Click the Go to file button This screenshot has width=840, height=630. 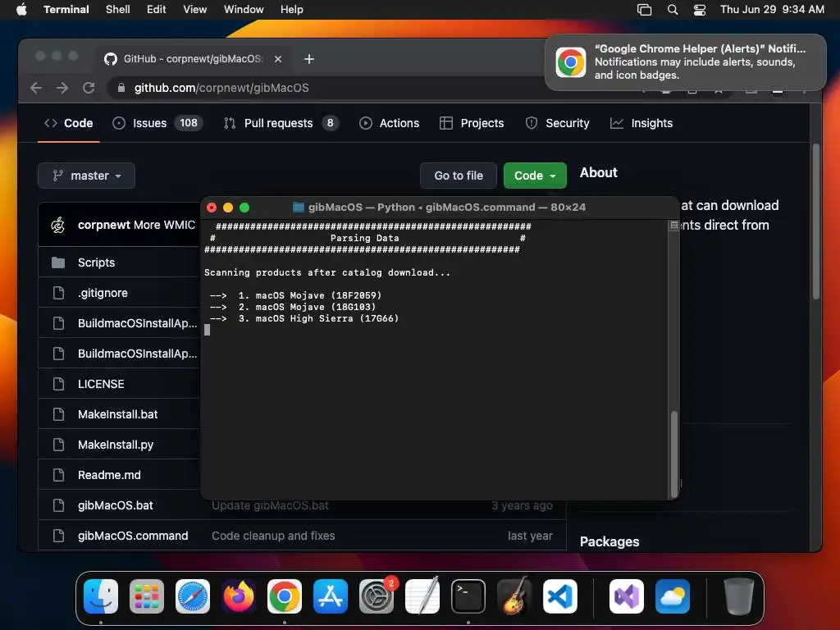pos(459,176)
